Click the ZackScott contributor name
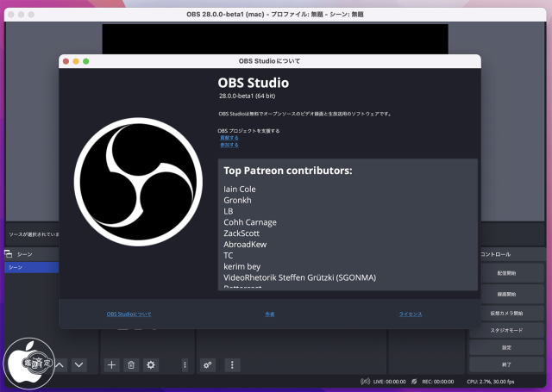The height and width of the screenshot is (392, 552). click(x=241, y=233)
